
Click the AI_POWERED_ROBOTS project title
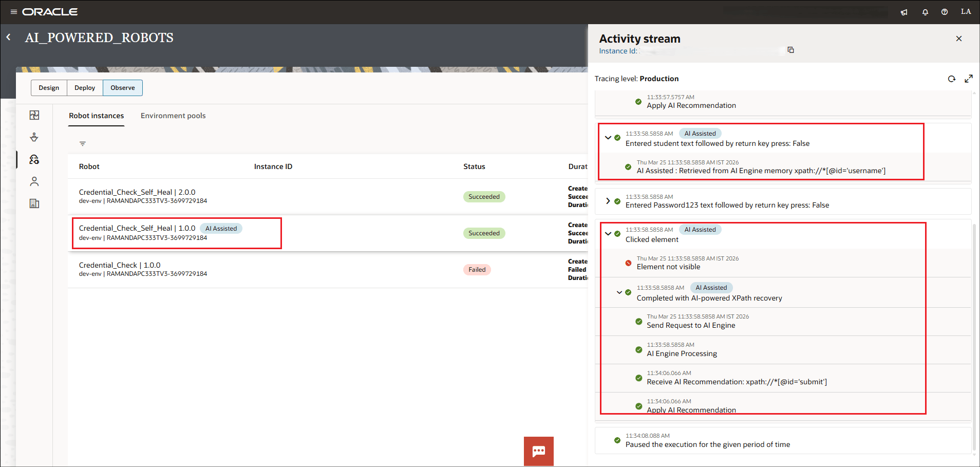tap(99, 38)
